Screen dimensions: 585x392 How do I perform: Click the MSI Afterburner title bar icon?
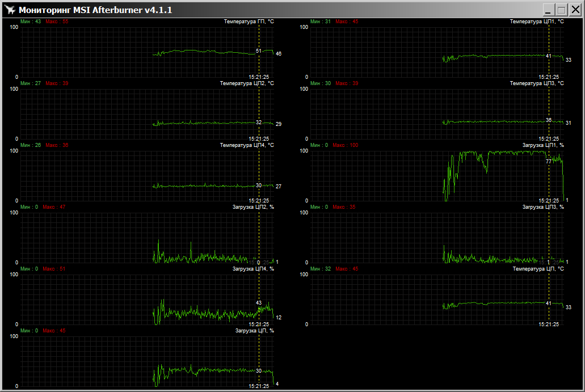[9, 10]
